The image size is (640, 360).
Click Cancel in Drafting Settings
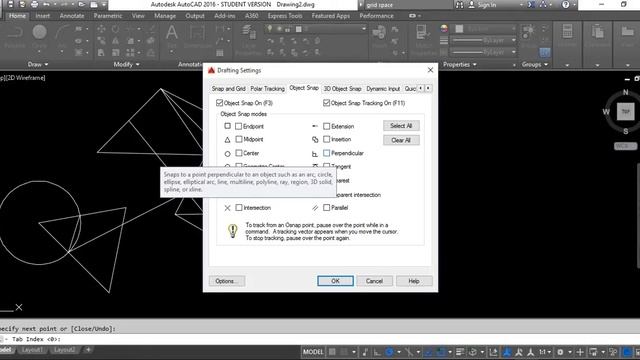374,281
